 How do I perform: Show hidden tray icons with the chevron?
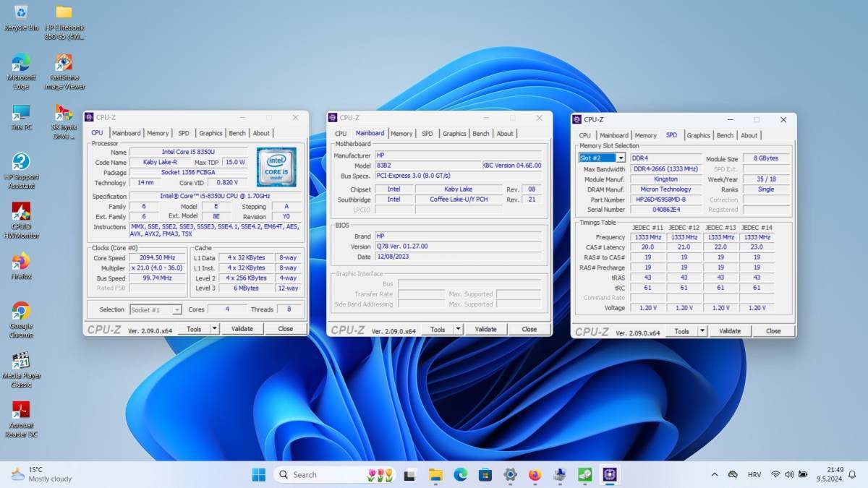(715, 474)
